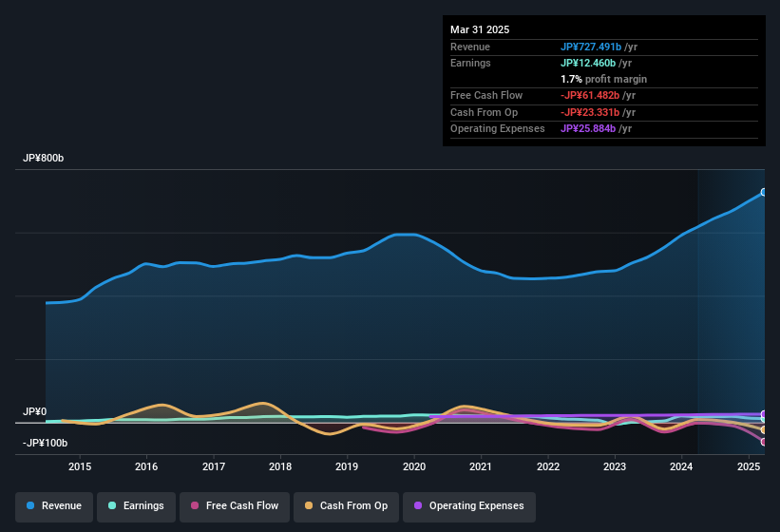Image resolution: width=780 pixels, height=532 pixels.
Task: Click the 2015 x-axis label
Action: pyautogui.click(x=80, y=466)
